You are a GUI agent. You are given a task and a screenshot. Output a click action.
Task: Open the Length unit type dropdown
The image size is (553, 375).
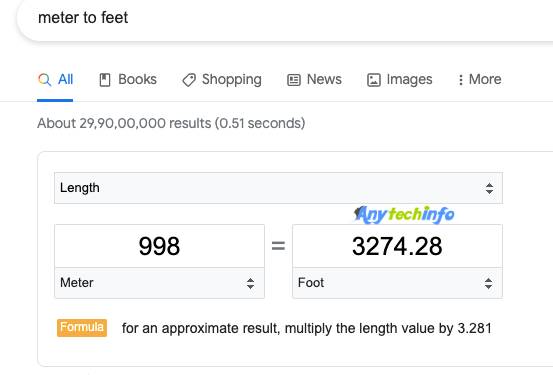(x=279, y=188)
